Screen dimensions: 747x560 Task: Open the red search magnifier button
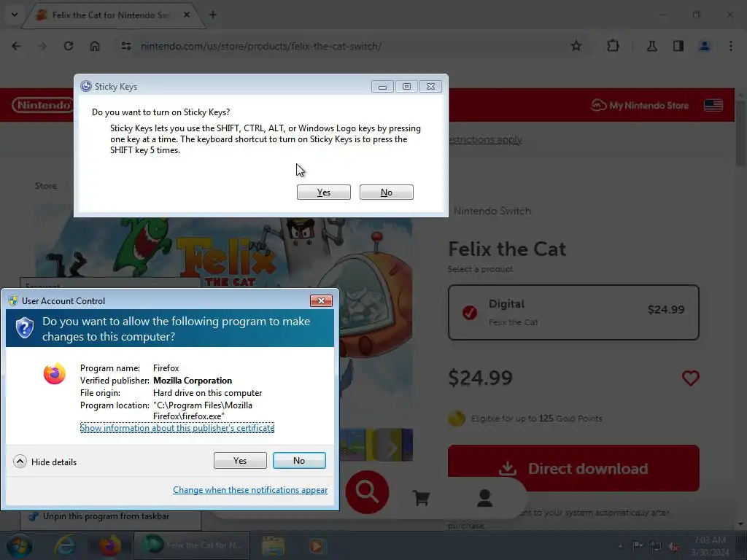point(368,492)
